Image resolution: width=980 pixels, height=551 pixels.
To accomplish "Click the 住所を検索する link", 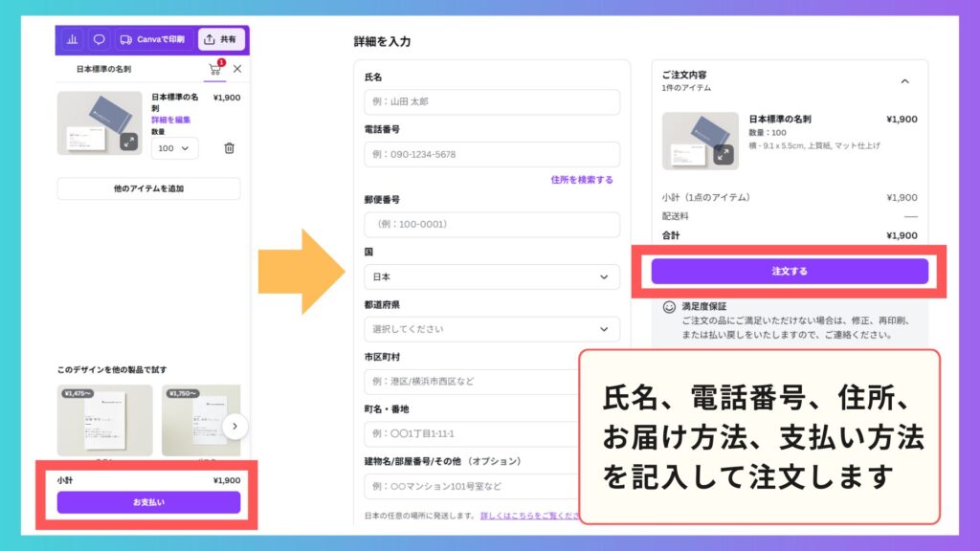I will (x=581, y=180).
